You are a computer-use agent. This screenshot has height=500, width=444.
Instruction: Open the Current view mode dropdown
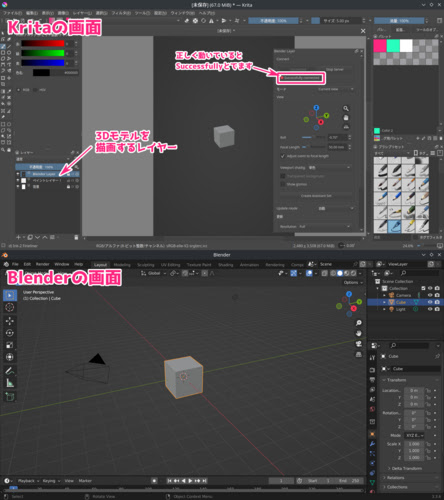(335, 89)
